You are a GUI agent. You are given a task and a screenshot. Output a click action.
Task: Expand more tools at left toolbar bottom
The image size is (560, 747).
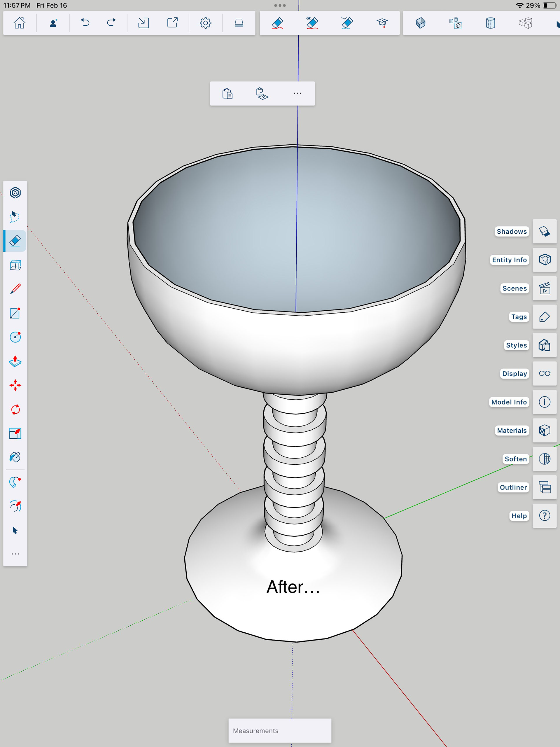(x=15, y=554)
